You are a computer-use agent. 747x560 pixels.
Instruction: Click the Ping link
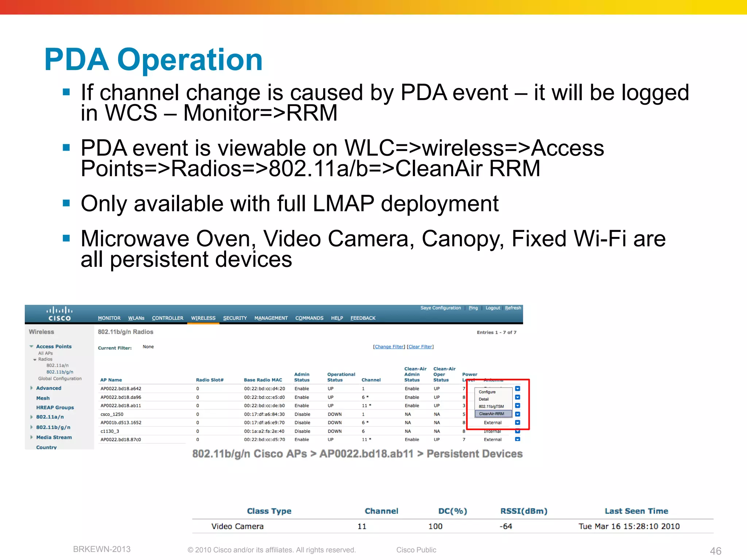(473, 308)
